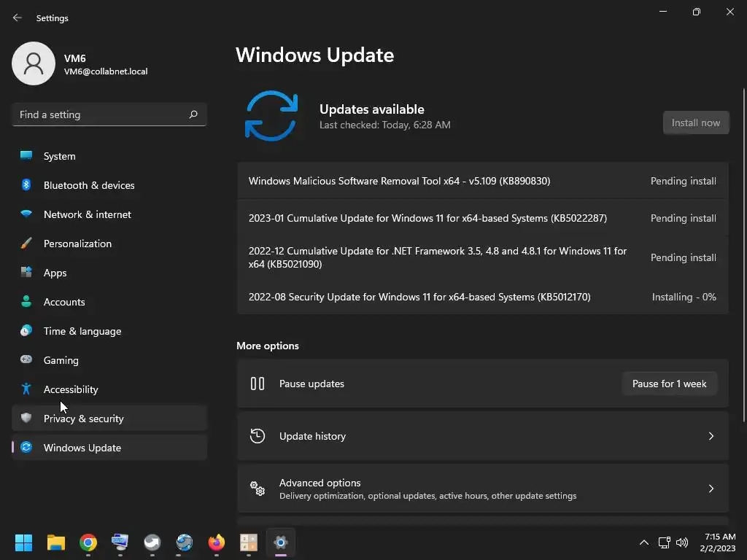Image resolution: width=747 pixels, height=560 pixels.
Task: Show hidden tray icons chevron
Action: point(643,542)
